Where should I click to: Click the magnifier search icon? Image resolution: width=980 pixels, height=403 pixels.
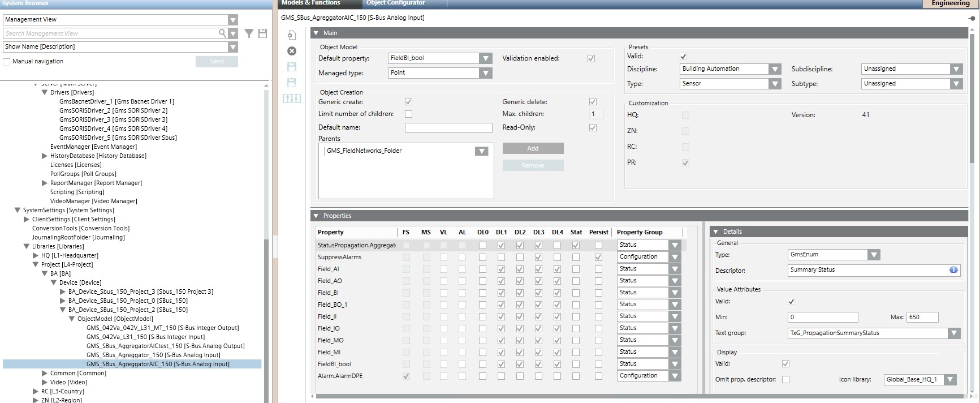click(223, 33)
